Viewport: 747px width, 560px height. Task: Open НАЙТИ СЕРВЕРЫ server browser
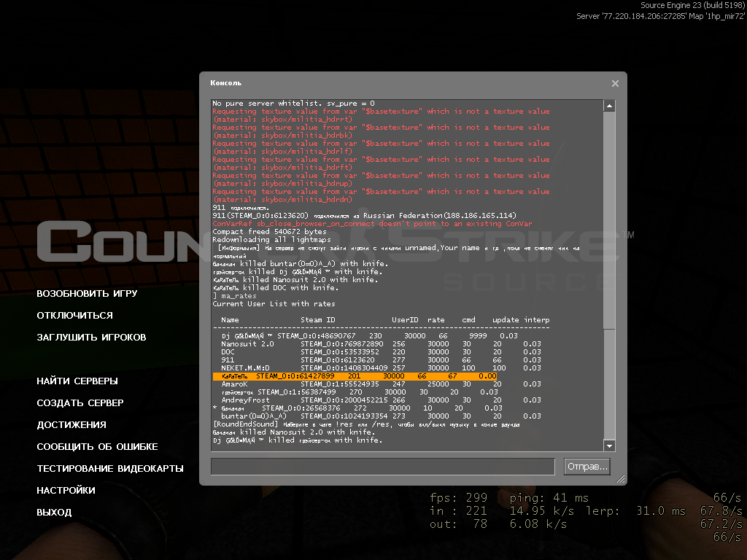(77, 381)
